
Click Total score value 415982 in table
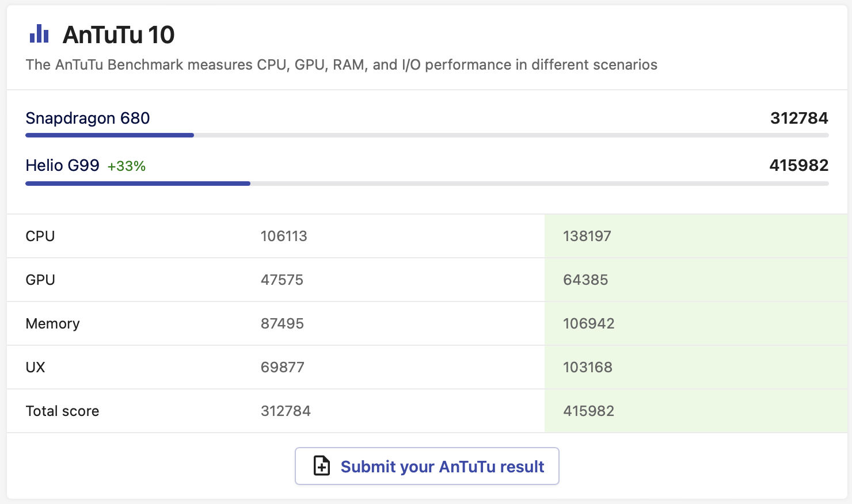click(x=589, y=411)
